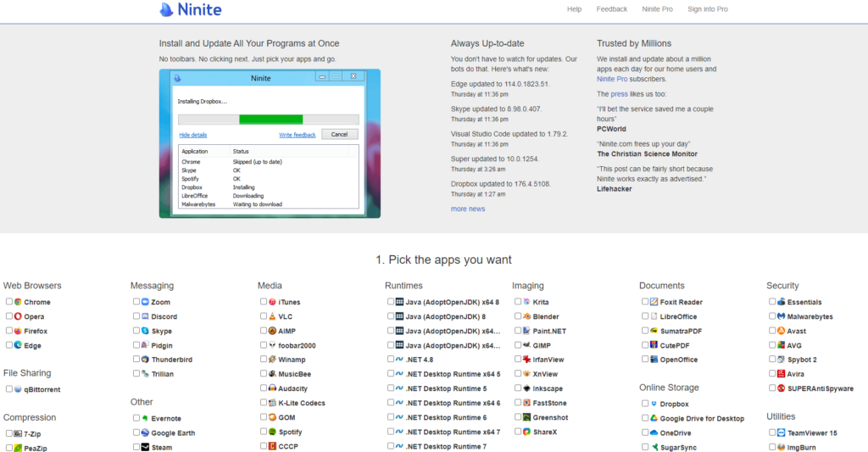This screenshot has height=452, width=868.
Task: Go to Ninite Pro in the header
Action: pyautogui.click(x=657, y=9)
